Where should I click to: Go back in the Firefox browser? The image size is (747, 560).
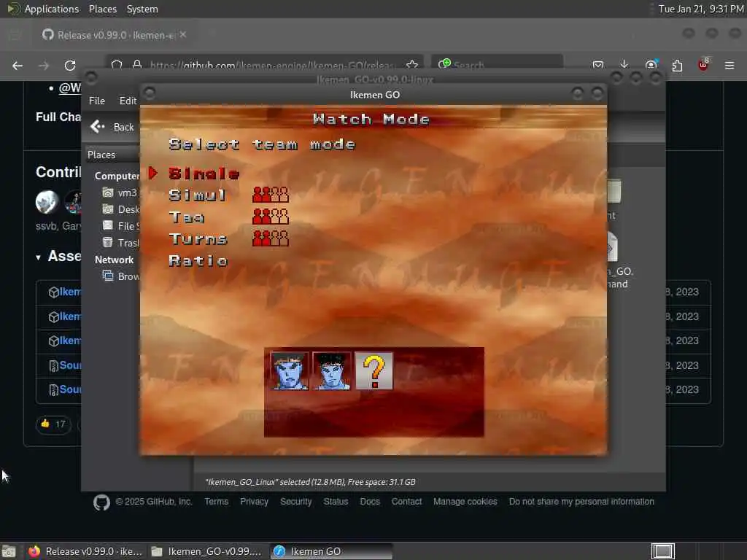pos(18,66)
